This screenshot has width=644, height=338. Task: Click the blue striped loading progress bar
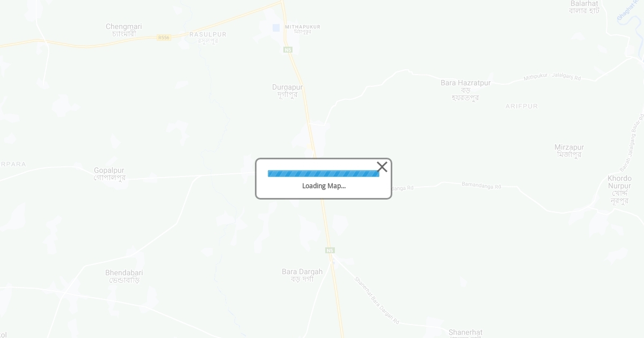coord(324,173)
